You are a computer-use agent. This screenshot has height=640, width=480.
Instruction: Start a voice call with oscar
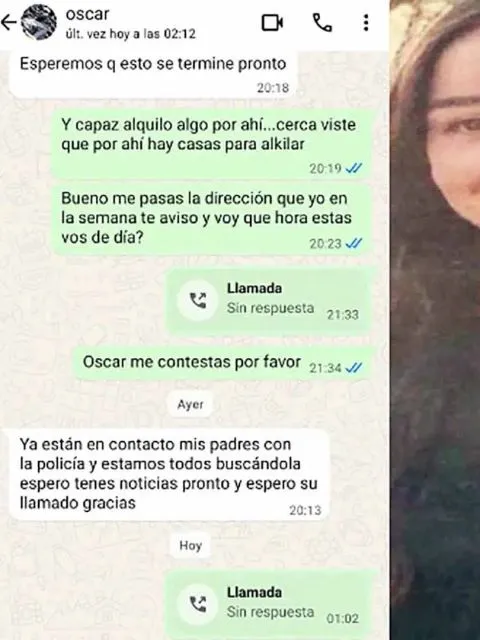[x=322, y=22]
